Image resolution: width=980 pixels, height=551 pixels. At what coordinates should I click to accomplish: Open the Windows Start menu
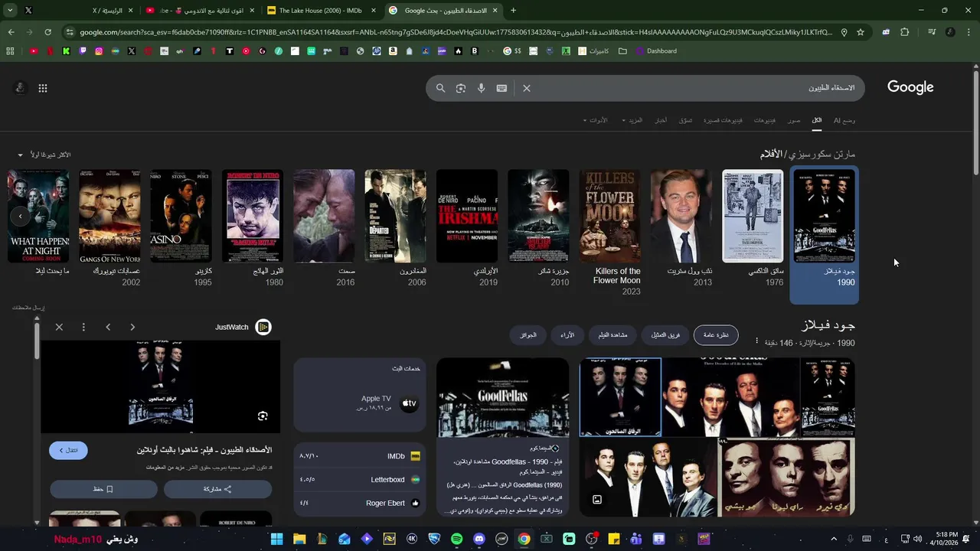pos(276,539)
